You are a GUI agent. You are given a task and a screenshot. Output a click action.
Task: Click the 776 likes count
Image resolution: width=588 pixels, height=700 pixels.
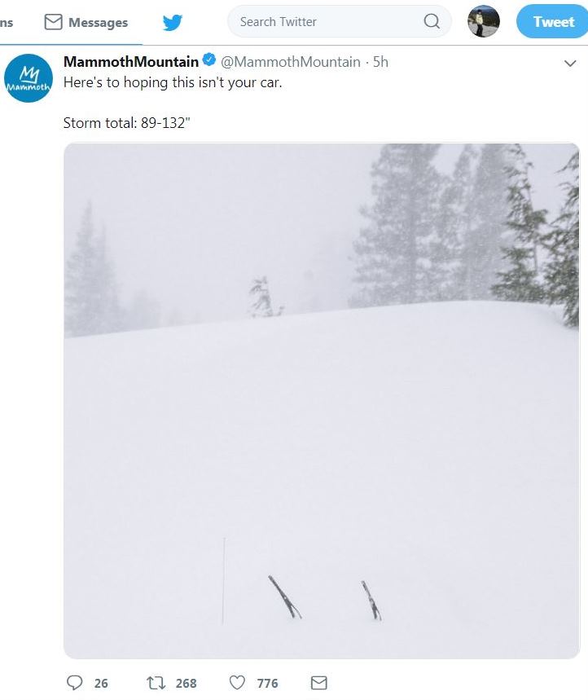(267, 684)
